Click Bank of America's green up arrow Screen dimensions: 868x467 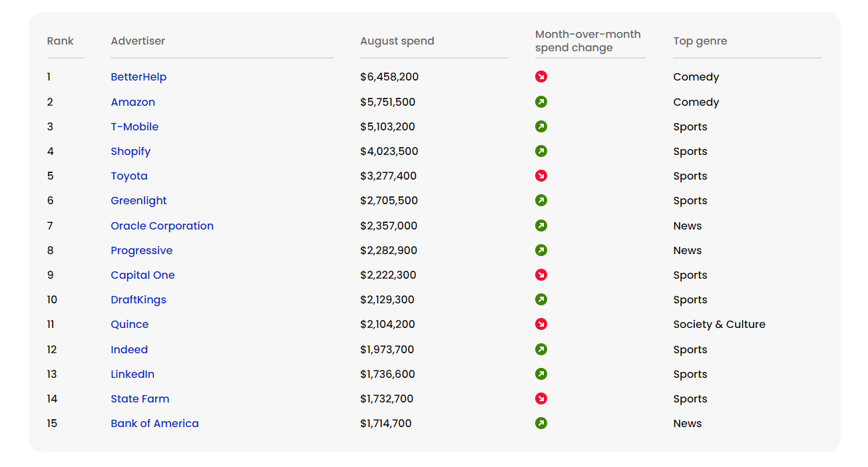point(541,423)
